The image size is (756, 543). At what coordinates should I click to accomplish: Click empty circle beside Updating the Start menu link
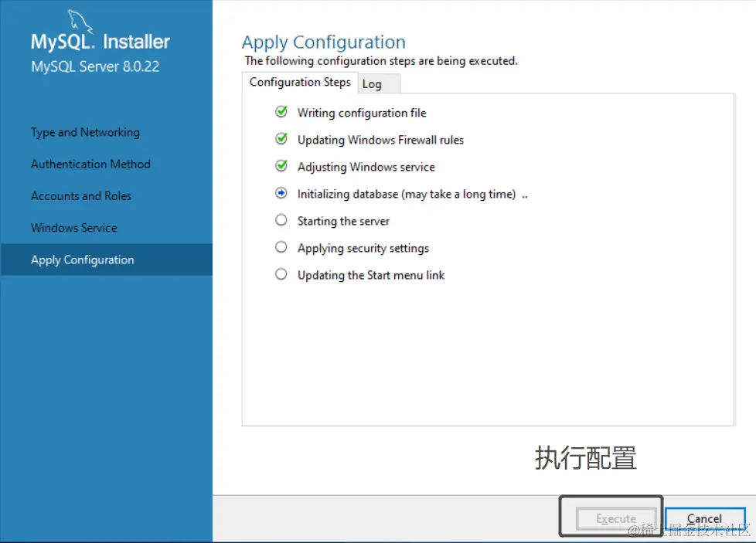(281, 274)
